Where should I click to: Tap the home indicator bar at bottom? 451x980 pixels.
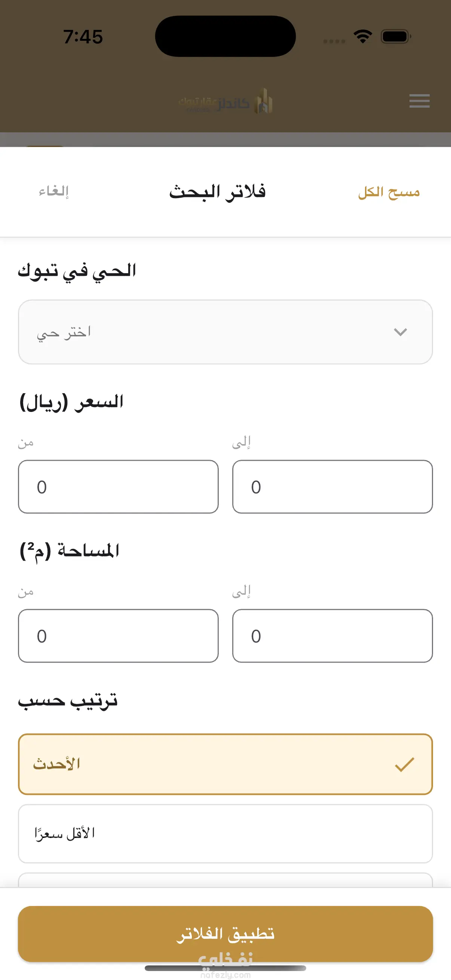click(x=225, y=968)
